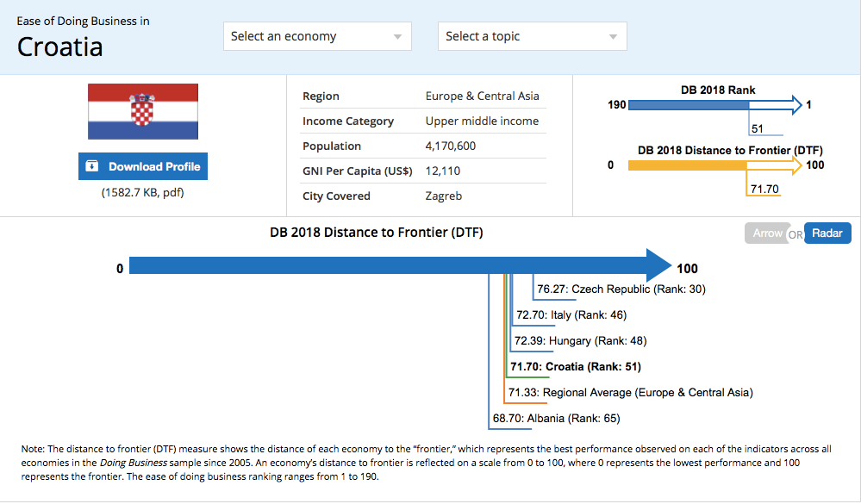Switch chart view to Arrow
This screenshot has width=861, height=504.
(x=767, y=233)
